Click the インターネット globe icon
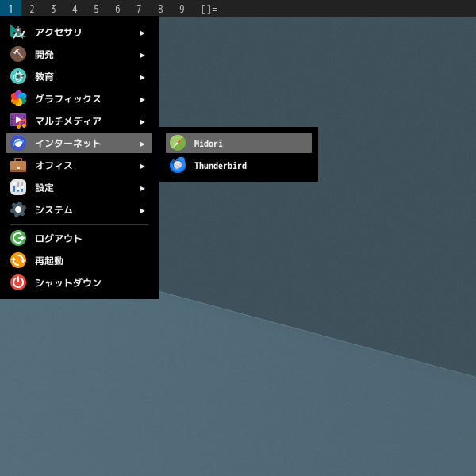 [18, 143]
